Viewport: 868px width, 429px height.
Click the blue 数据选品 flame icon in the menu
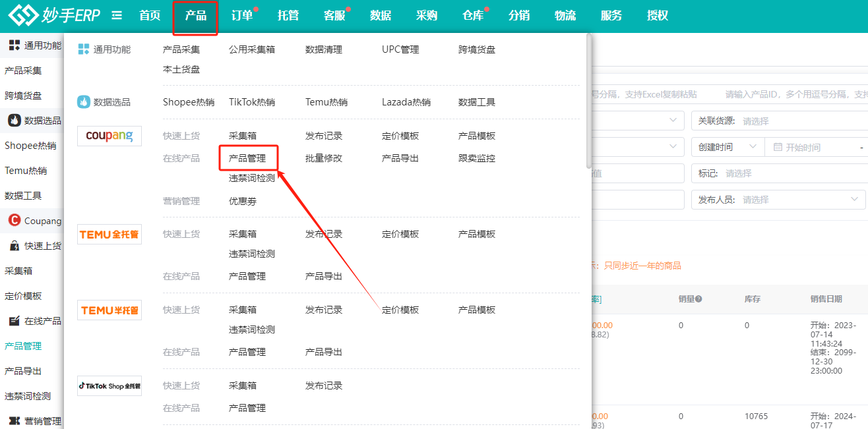pyautogui.click(x=84, y=102)
